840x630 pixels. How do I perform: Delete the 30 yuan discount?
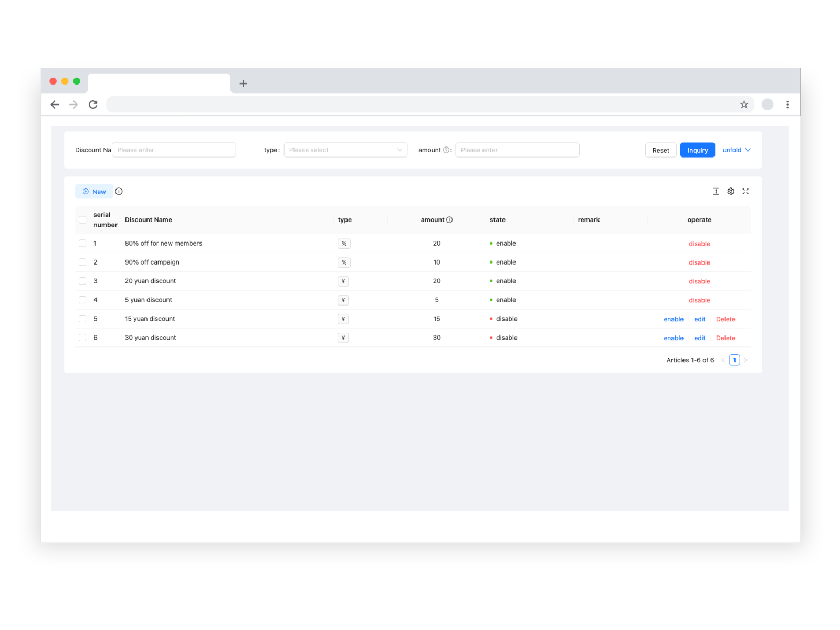point(725,338)
